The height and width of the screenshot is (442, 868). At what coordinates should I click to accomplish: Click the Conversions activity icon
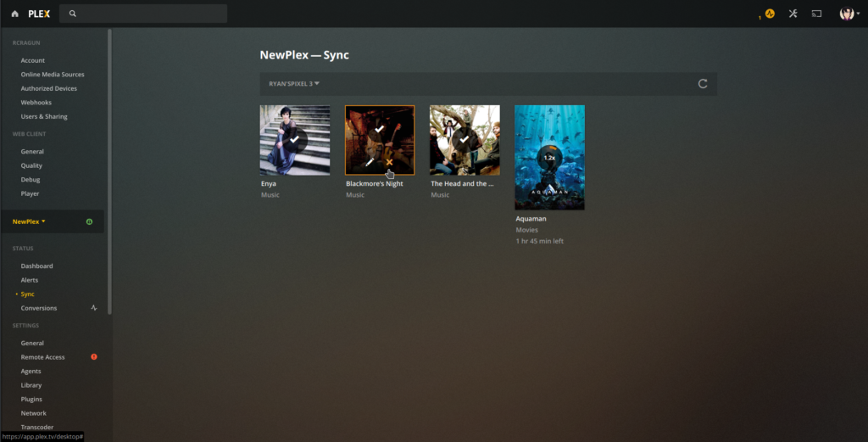(93, 308)
